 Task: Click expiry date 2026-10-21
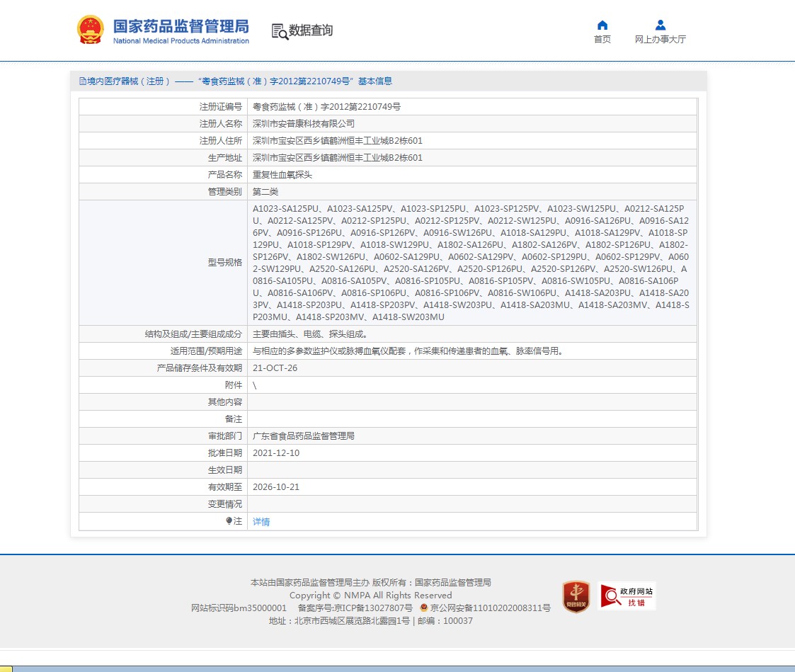pos(276,487)
